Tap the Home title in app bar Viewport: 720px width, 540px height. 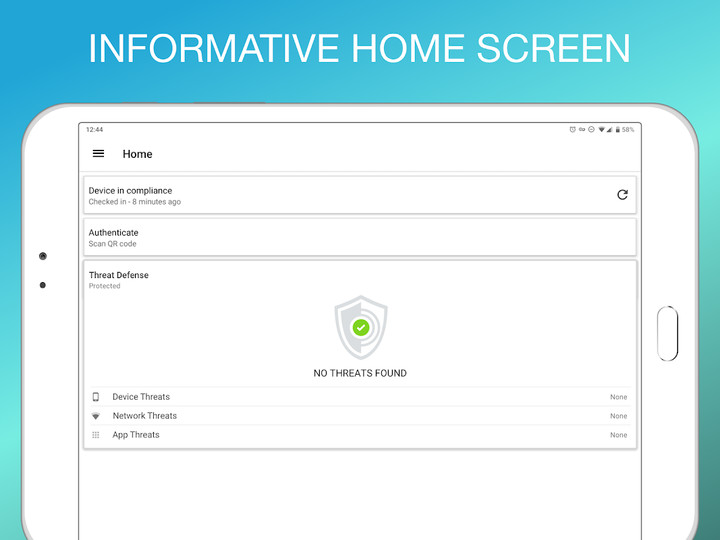tap(137, 154)
